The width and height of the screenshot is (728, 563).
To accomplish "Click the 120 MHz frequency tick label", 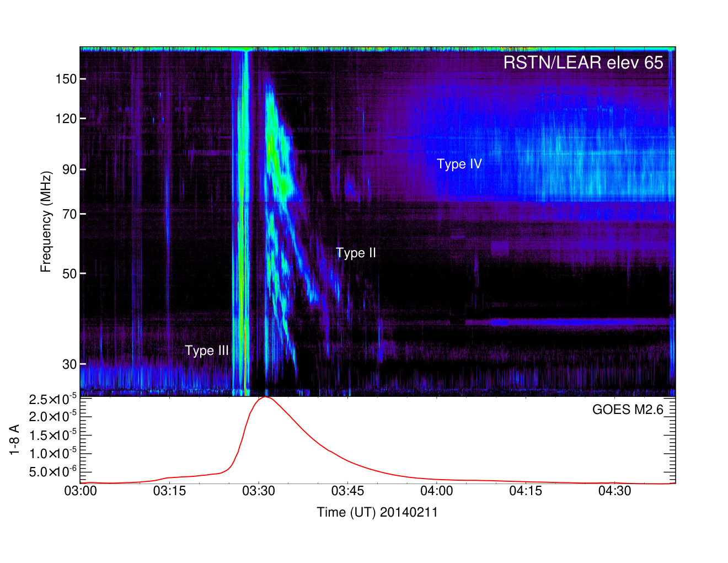I will [x=66, y=119].
